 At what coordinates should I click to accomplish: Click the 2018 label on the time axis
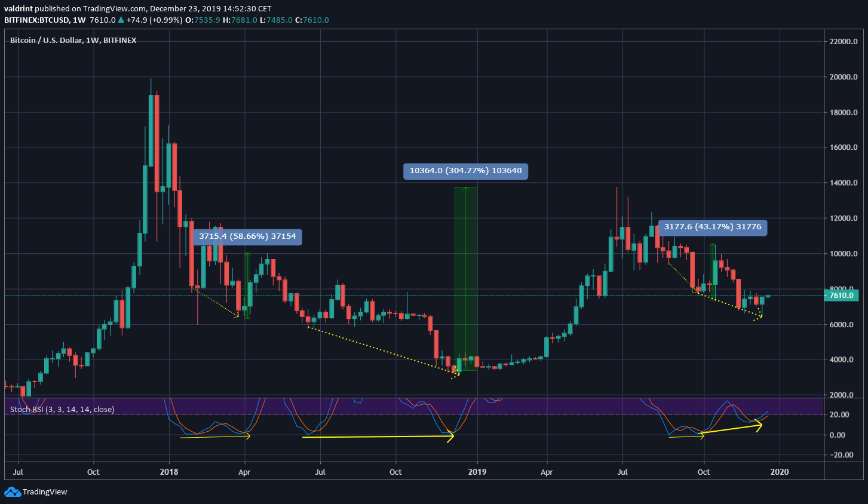169,472
